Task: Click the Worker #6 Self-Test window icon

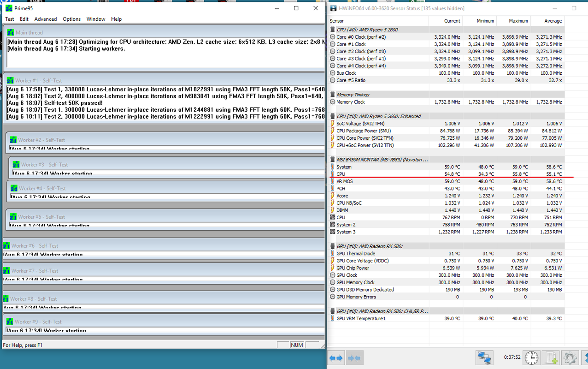Action: point(6,246)
